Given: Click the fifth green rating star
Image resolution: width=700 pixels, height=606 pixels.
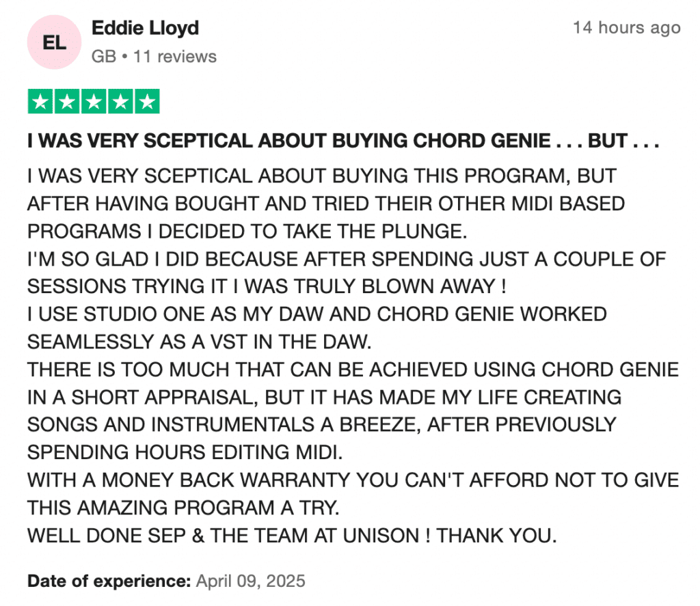Looking at the screenshot, I should 148,101.
